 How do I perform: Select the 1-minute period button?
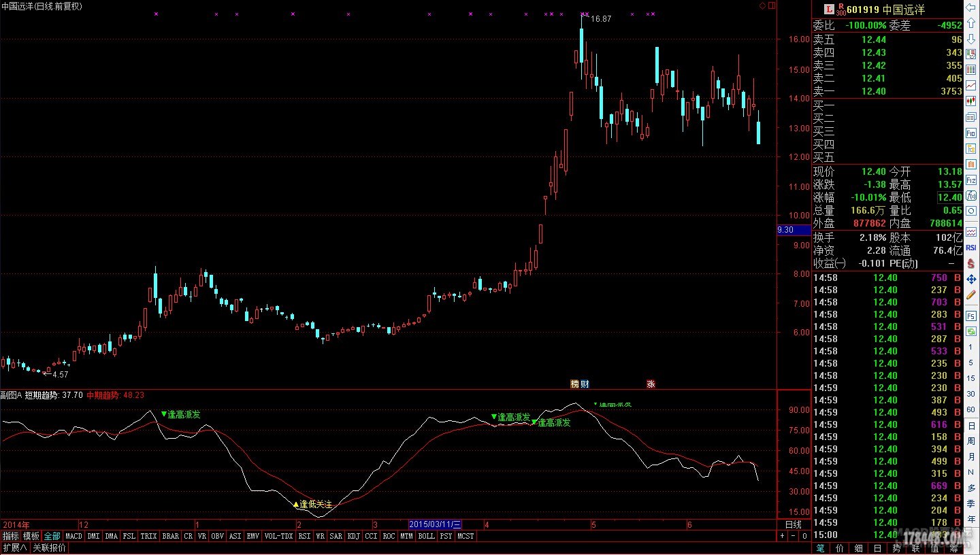point(971,346)
